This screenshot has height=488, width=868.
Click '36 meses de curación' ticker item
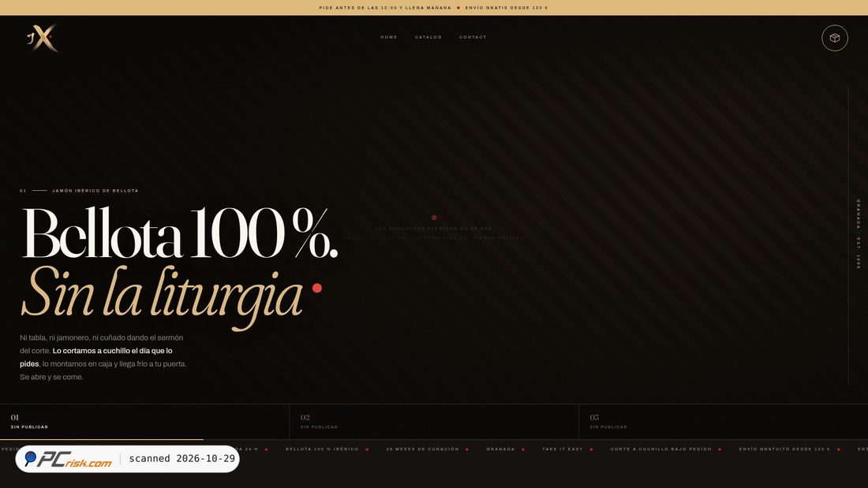point(422,449)
